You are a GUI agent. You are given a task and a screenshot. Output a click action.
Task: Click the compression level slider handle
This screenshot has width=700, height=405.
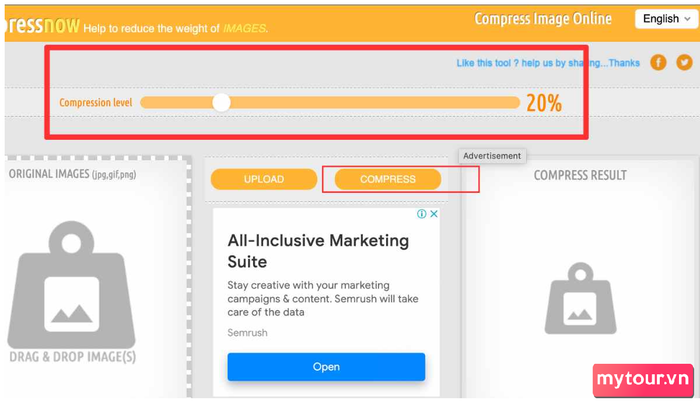(221, 103)
